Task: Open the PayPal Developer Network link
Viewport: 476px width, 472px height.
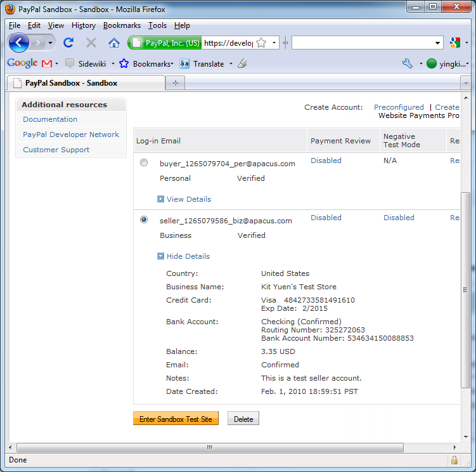Action: coord(71,134)
